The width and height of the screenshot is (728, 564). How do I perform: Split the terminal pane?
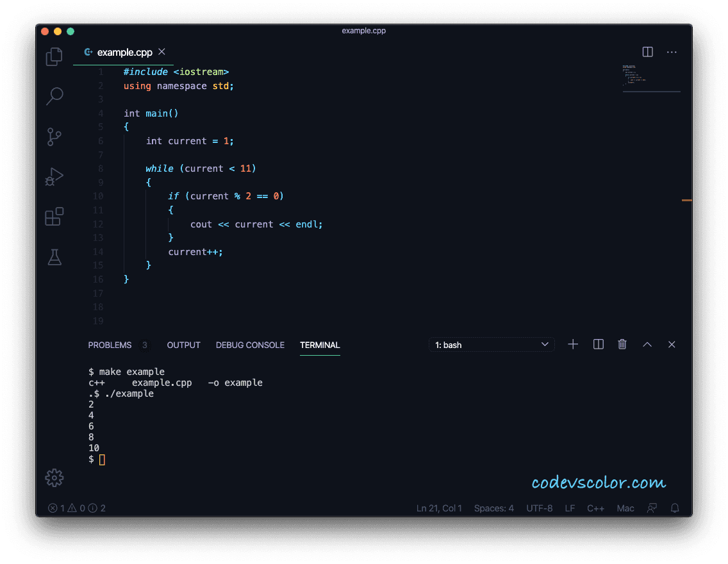tap(599, 345)
